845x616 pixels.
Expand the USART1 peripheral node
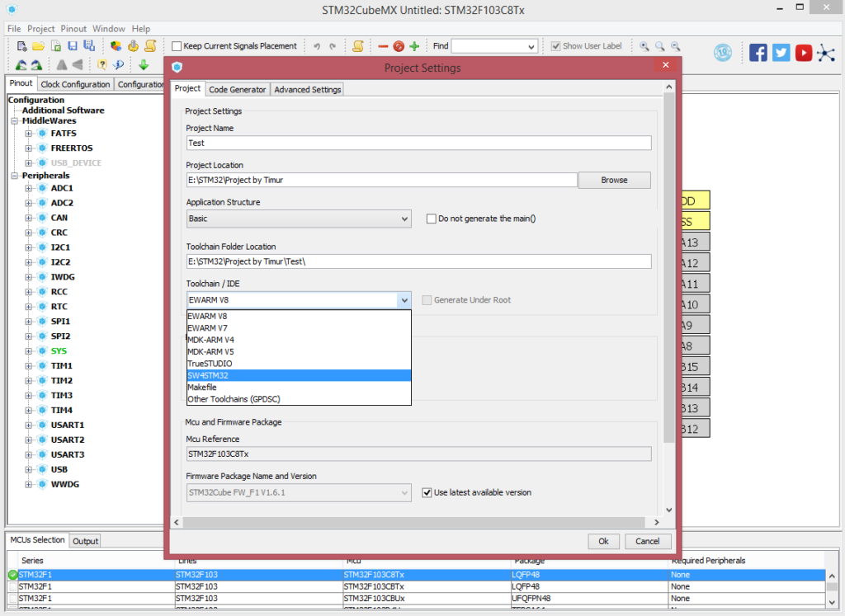29,426
